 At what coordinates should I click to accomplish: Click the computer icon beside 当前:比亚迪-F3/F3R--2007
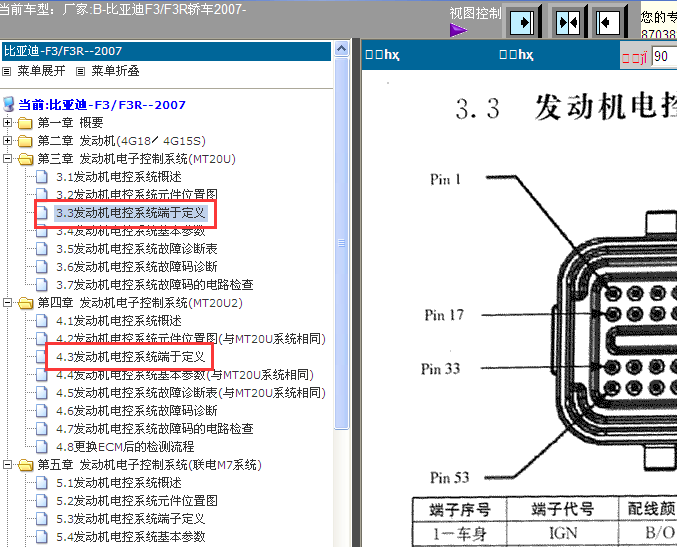(x=9, y=104)
